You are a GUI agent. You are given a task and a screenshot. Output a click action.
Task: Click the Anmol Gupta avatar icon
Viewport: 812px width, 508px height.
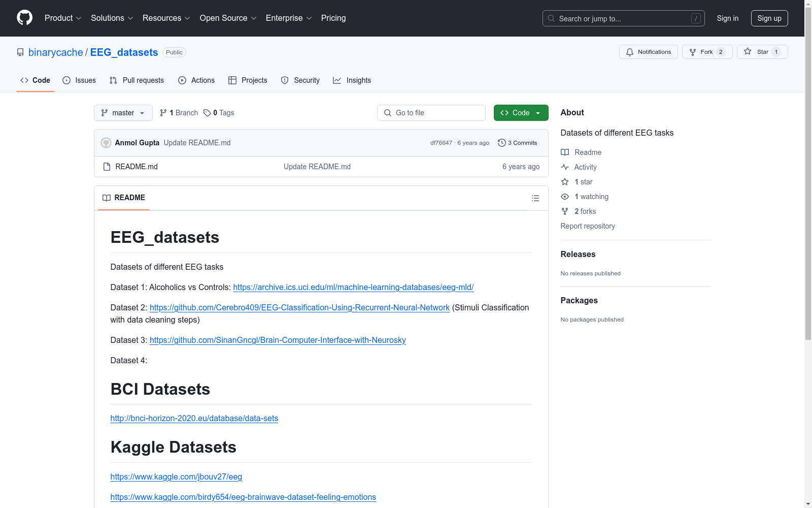(x=106, y=143)
